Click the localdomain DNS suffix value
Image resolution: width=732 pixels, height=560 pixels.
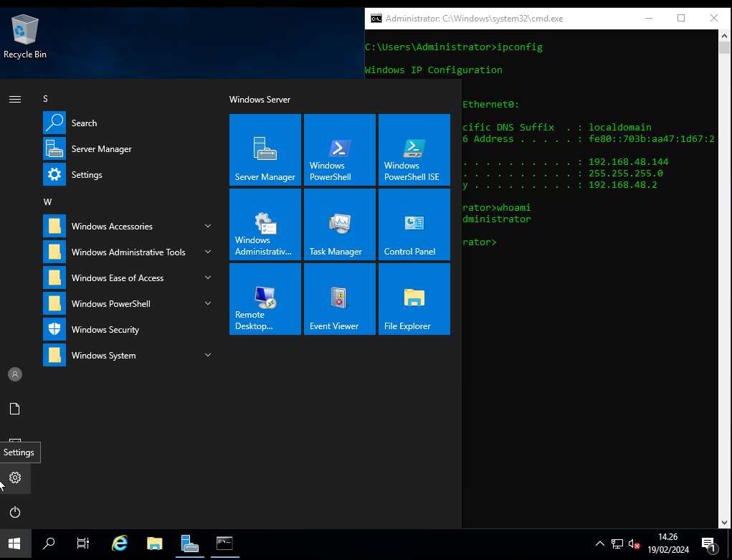(x=620, y=127)
